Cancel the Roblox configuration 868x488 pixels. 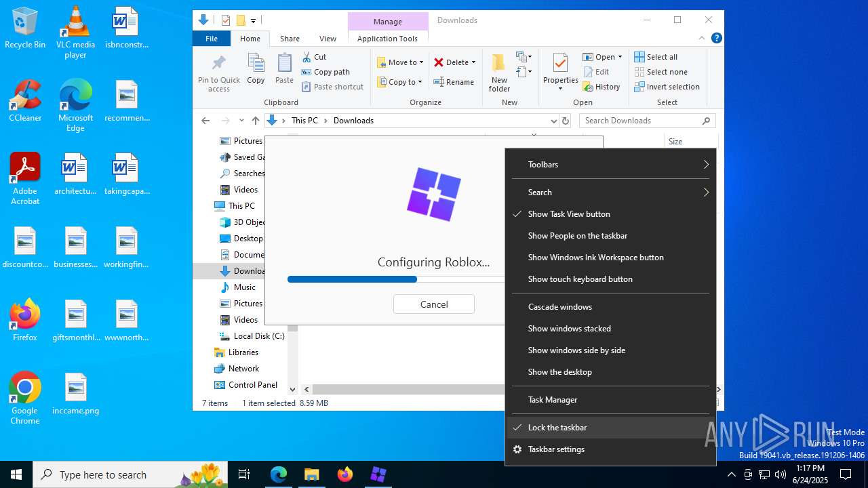point(434,304)
